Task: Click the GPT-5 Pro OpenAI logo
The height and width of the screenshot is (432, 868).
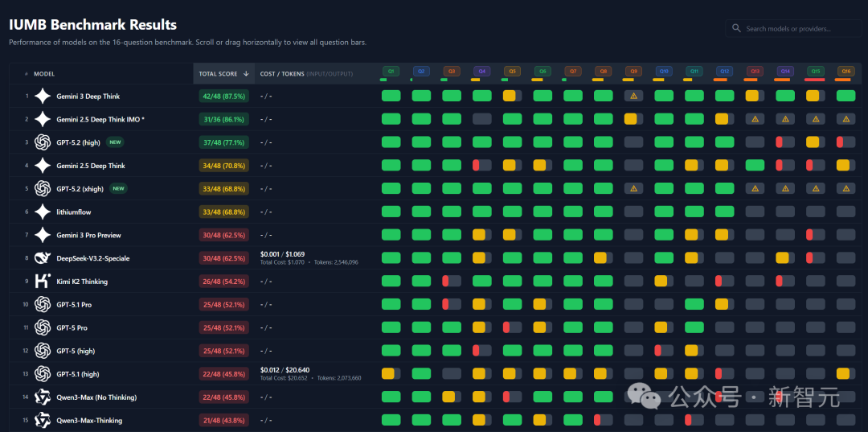Action: (43, 328)
